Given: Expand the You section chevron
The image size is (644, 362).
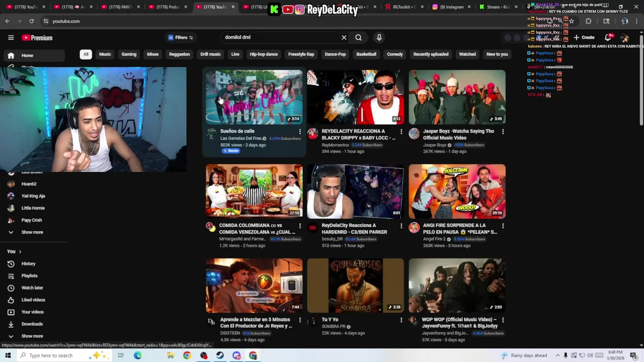Looking at the screenshot, I should coord(20,251).
